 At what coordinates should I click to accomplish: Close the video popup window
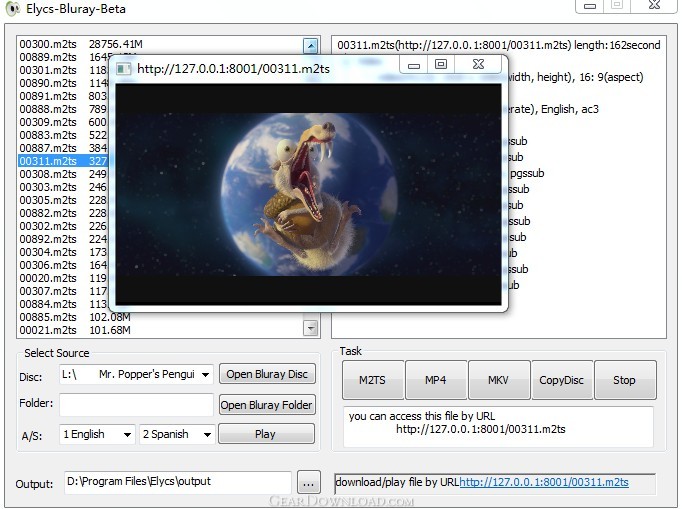tap(478, 65)
